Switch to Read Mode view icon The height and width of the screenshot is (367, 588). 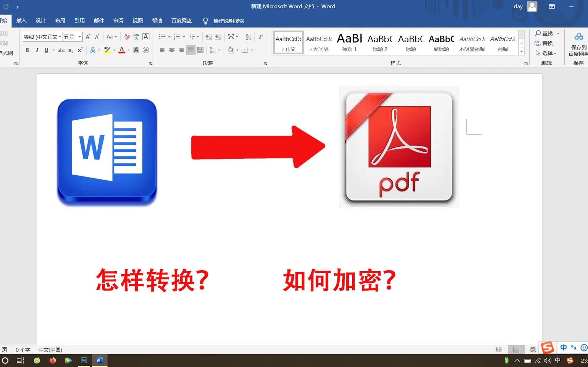499,350
